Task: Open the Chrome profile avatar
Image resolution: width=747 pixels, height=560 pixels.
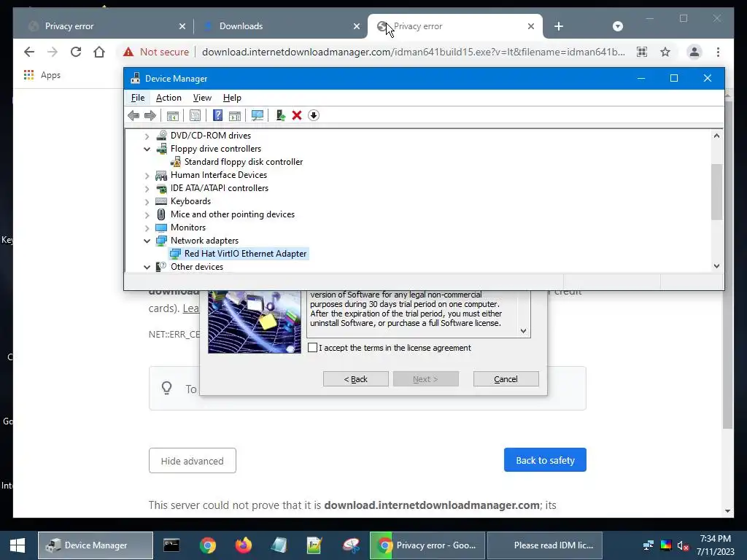Action: [694, 52]
